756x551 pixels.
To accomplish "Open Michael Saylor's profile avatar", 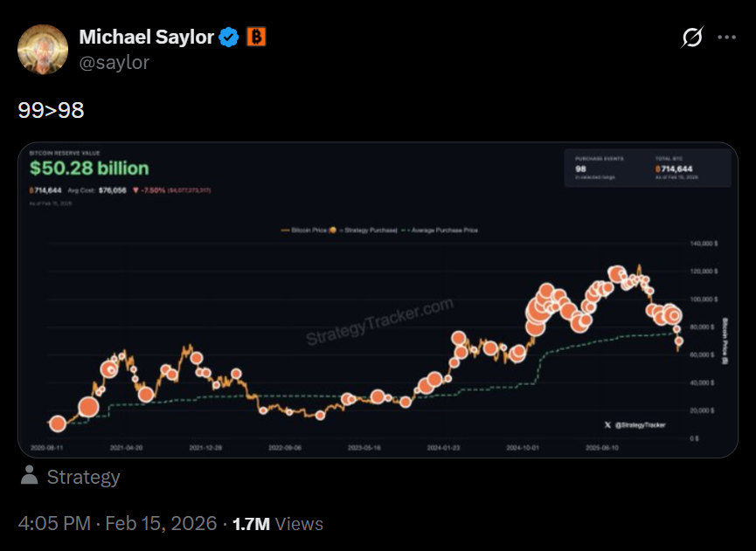I will 43,49.
